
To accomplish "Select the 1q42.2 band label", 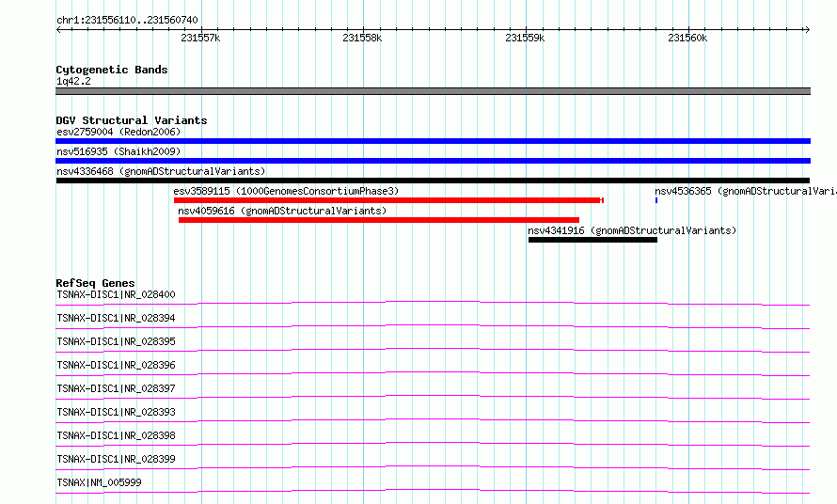I will click(73, 81).
